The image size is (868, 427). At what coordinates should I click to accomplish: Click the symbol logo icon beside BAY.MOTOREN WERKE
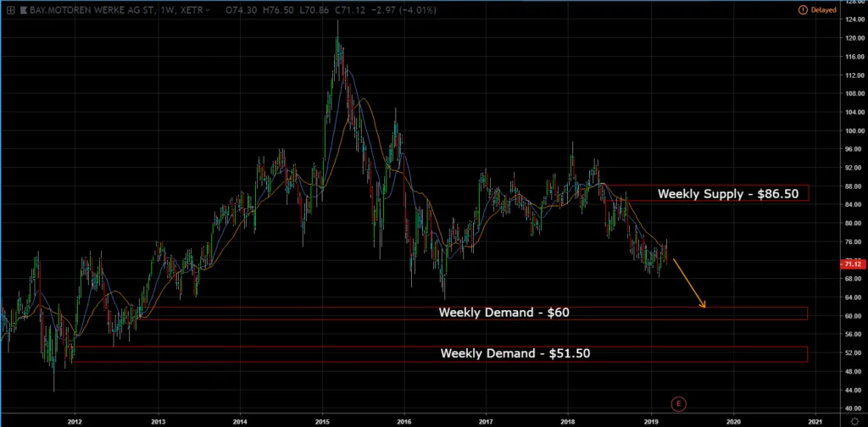coord(24,10)
